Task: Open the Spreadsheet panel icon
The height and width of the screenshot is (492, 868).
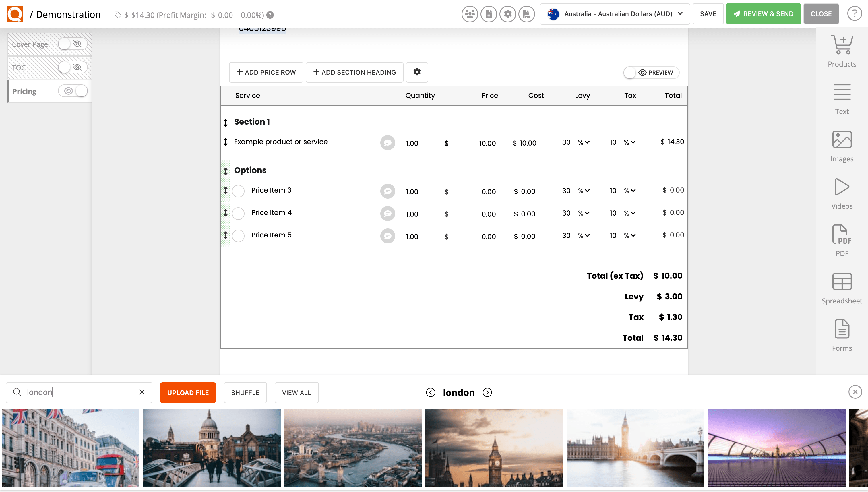Action: [x=842, y=288]
